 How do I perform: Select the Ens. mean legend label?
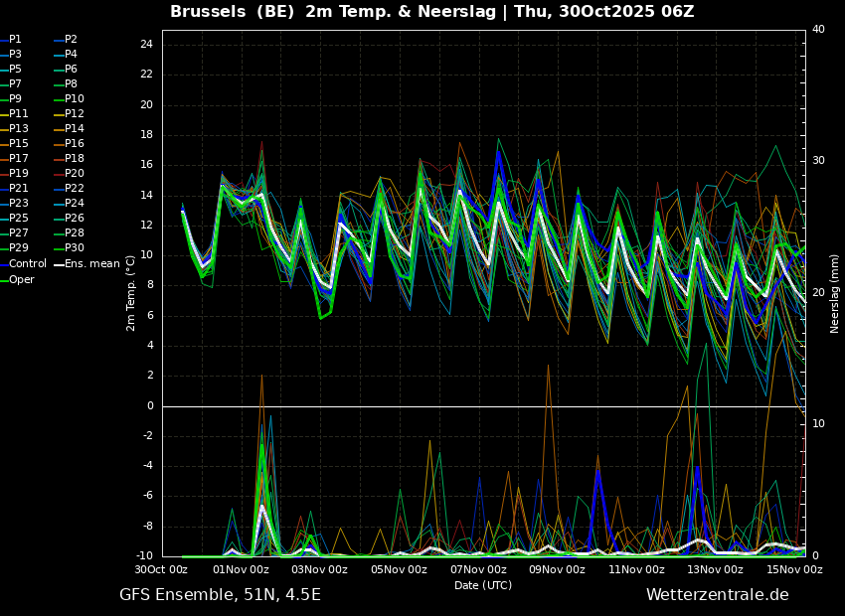coord(92,263)
